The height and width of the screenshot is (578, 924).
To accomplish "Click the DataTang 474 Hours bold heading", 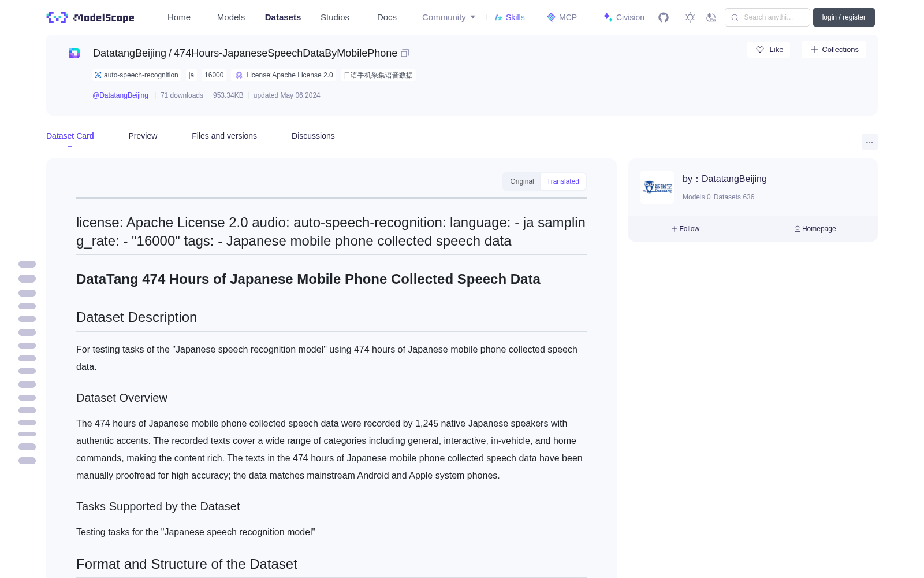I will 308,279.
